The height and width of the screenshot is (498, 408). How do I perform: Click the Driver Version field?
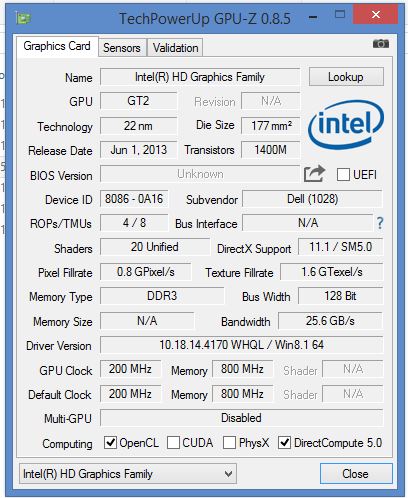pyautogui.click(x=241, y=345)
